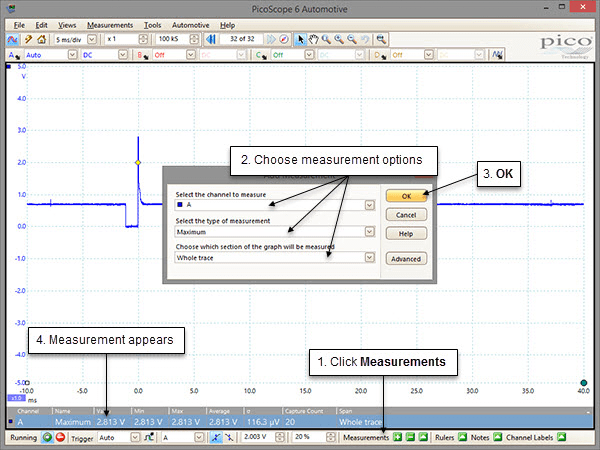Click the undo zoom icon
600x450 pixels.
coord(365,39)
